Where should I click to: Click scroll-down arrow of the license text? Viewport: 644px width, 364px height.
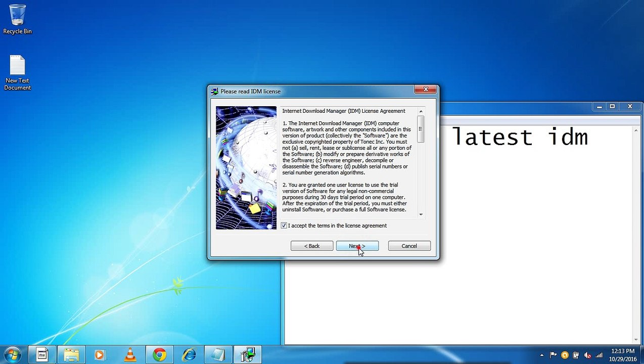[421, 214]
